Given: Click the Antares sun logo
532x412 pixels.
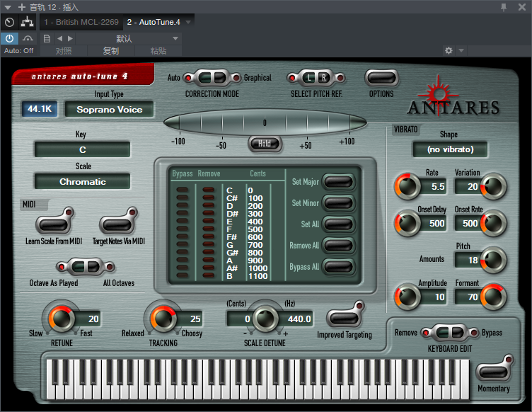Looking at the screenshot, I should [439, 95].
